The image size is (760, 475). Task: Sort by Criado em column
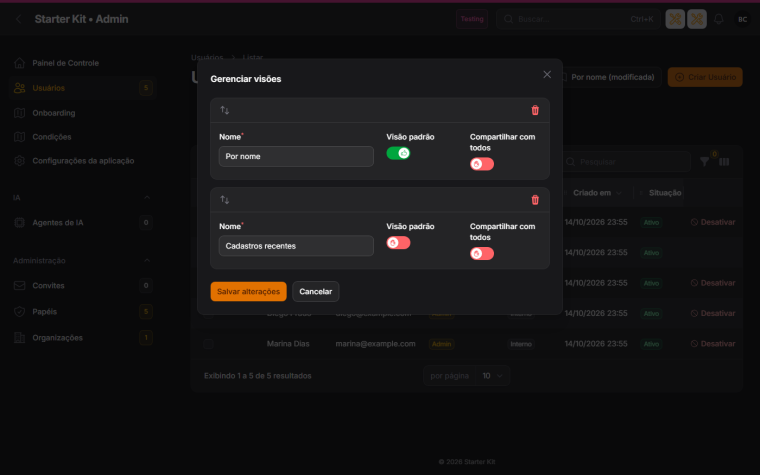coord(597,193)
